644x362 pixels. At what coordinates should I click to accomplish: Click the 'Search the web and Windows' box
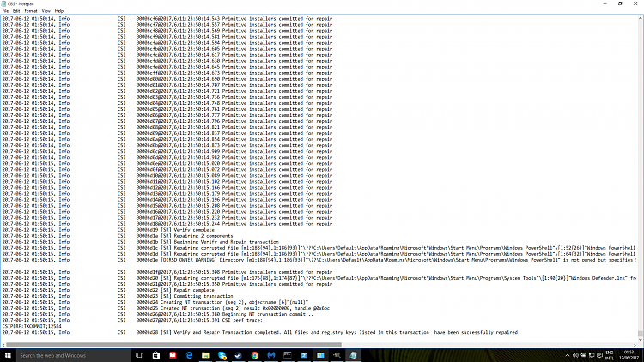(74, 355)
